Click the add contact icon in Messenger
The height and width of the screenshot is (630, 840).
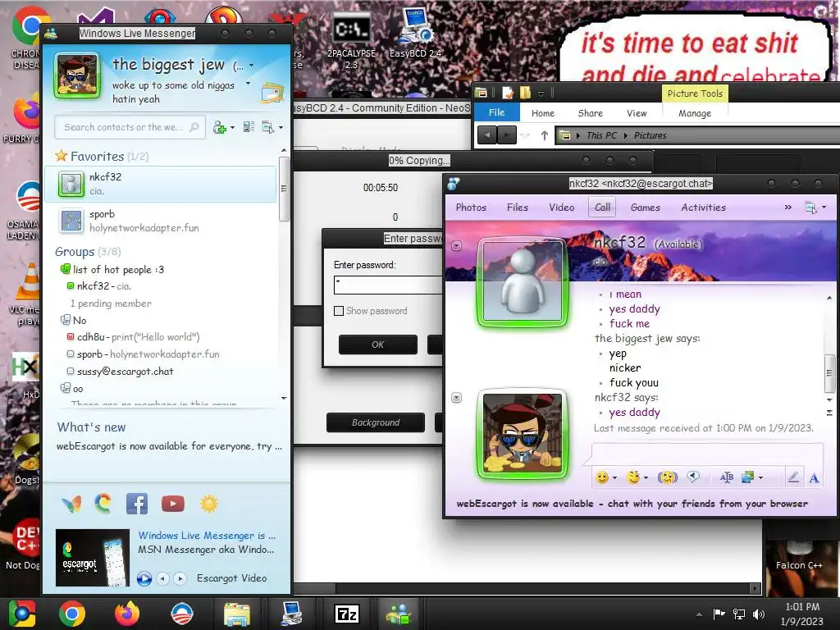point(220,127)
